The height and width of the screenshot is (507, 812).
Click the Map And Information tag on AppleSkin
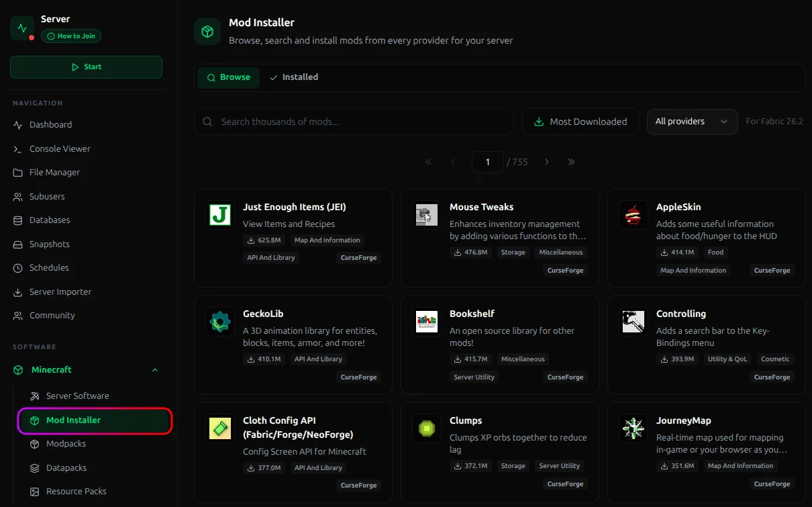tap(693, 271)
